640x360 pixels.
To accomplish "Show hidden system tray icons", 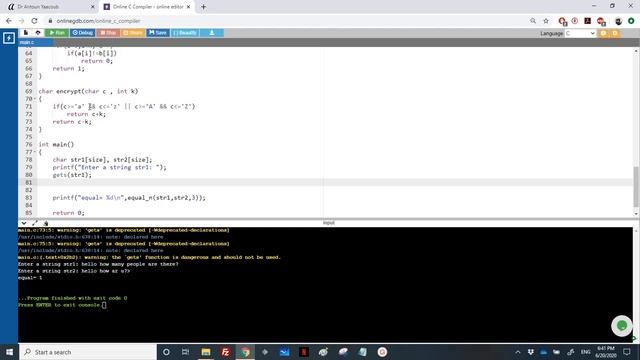I will pyautogui.click(x=518, y=352).
